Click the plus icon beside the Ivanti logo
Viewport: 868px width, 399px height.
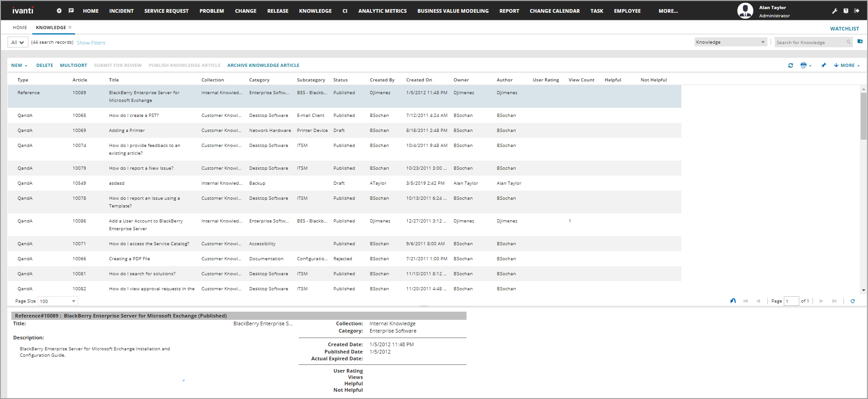pos(59,11)
